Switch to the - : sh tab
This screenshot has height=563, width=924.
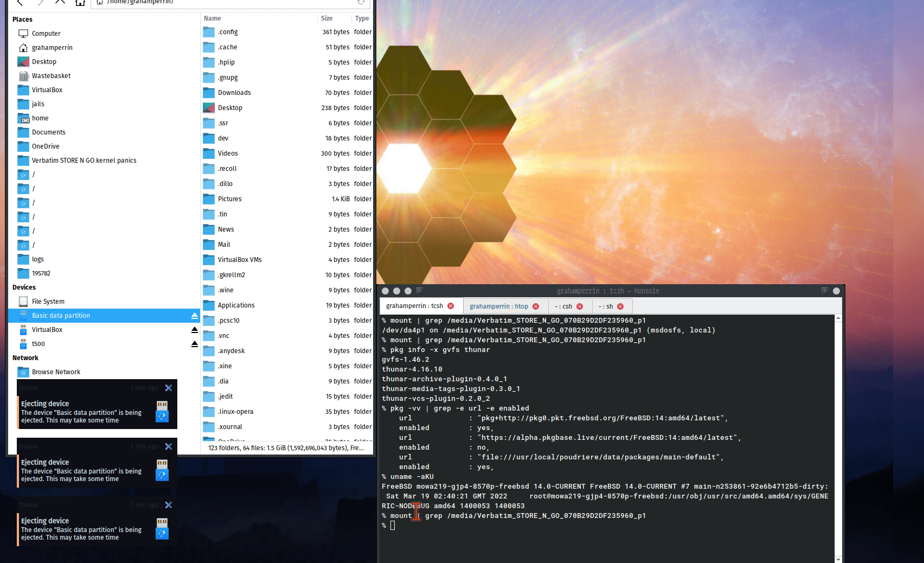click(606, 306)
